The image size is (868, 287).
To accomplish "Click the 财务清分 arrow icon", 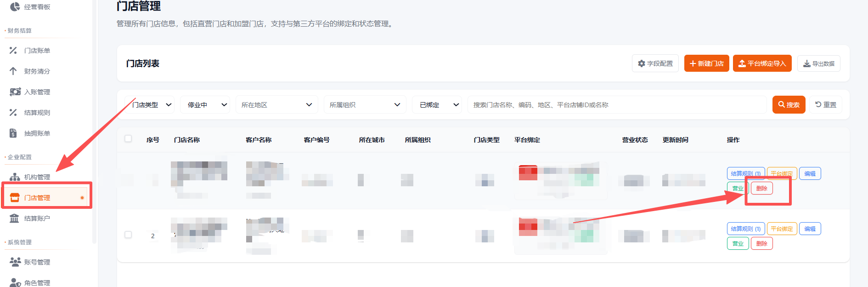I will tap(13, 71).
